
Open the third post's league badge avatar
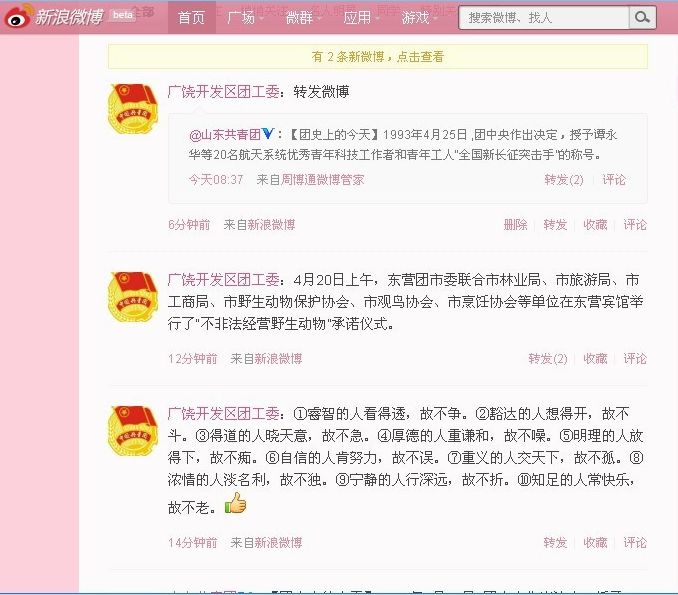(x=132, y=431)
